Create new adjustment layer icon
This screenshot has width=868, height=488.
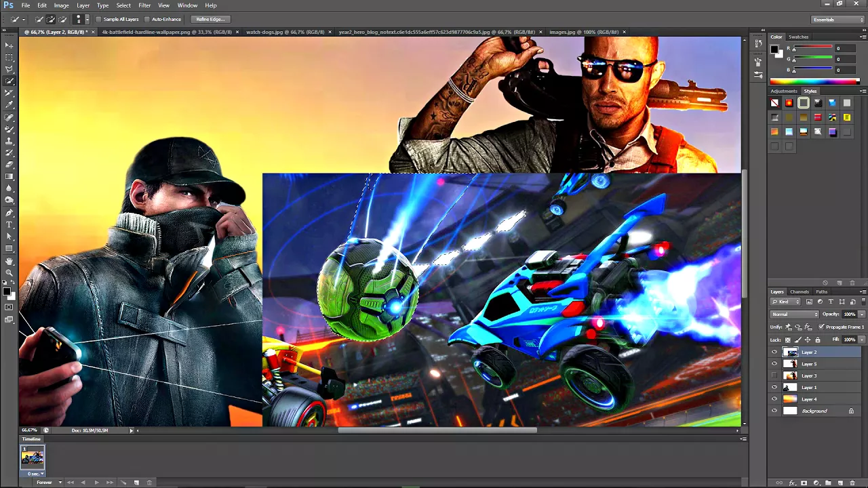[x=816, y=483]
